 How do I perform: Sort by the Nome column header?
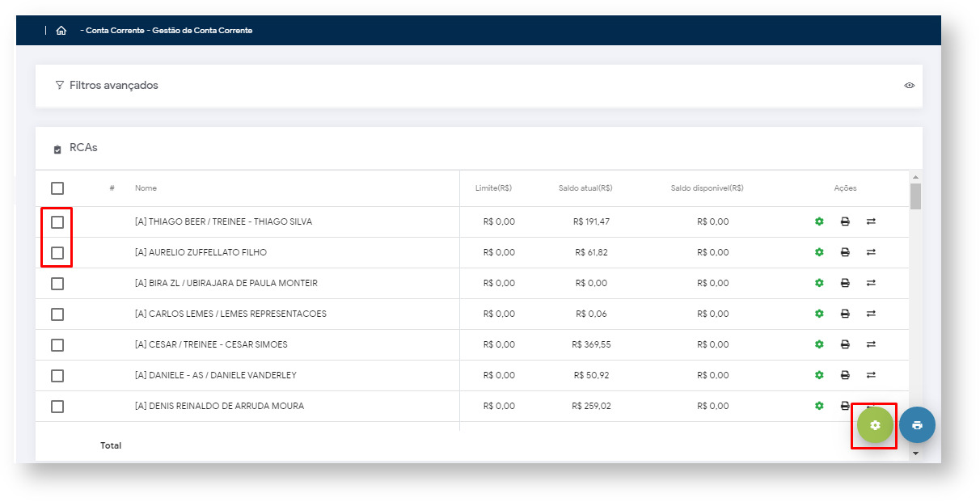(146, 188)
